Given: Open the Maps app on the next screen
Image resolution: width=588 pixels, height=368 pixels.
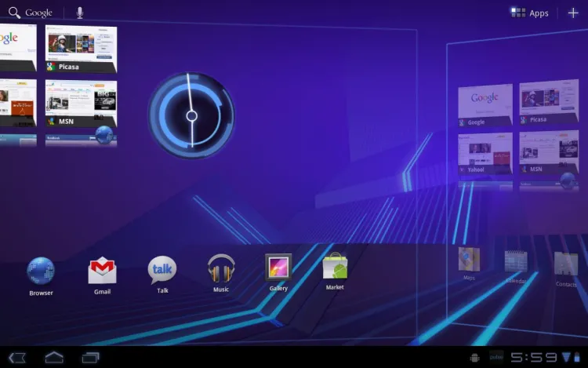Looking at the screenshot, I should (469, 261).
